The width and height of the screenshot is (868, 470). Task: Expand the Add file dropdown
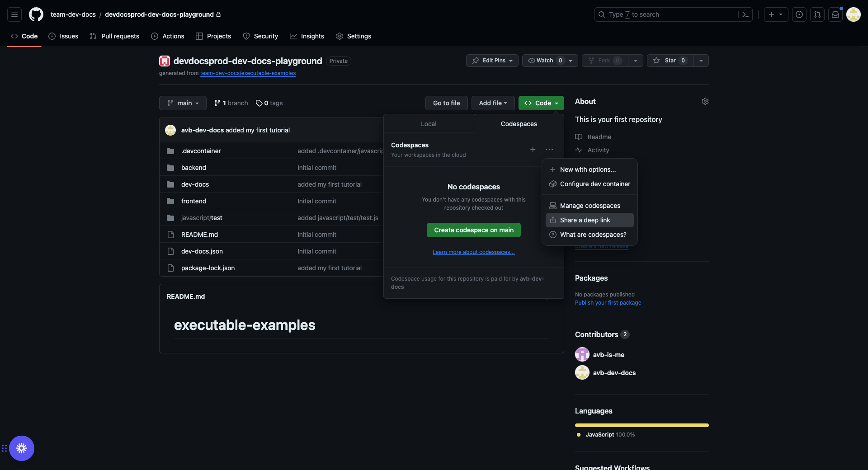492,103
